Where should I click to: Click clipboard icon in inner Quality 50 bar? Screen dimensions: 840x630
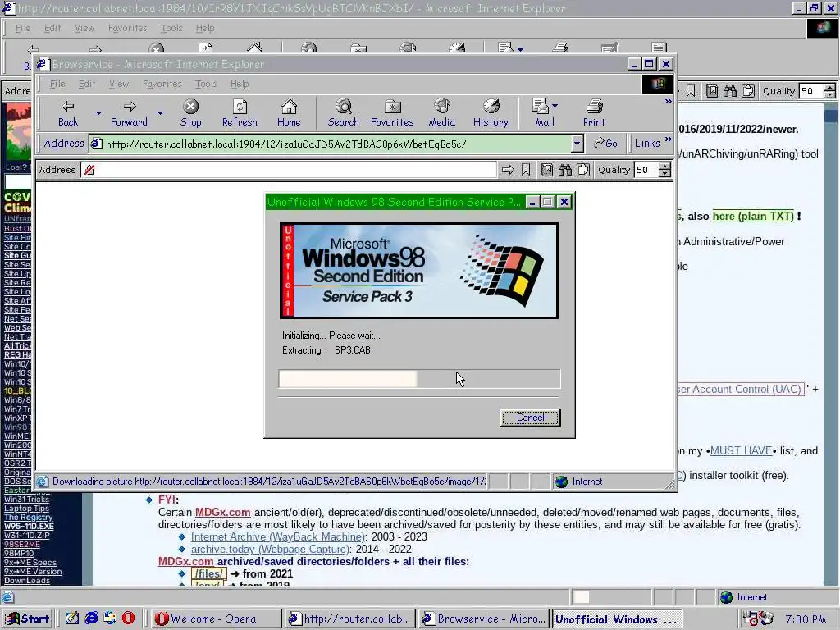pos(583,170)
